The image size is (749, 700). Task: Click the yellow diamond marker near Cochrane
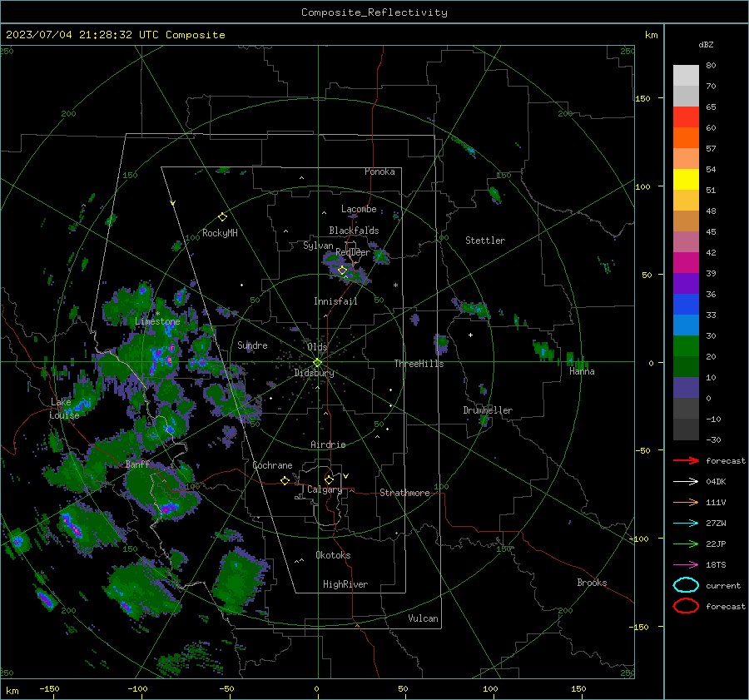click(285, 480)
